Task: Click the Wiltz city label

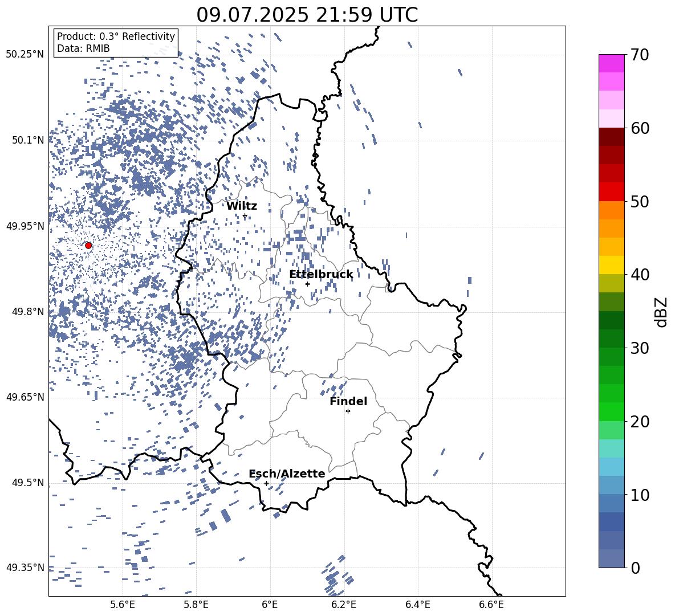Action: tap(242, 206)
